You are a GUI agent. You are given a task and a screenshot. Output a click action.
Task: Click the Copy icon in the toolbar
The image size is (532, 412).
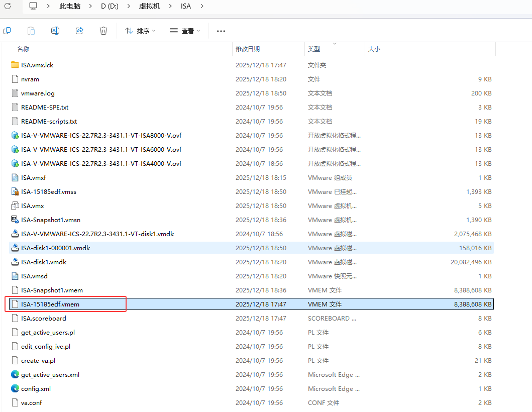[x=7, y=31]
